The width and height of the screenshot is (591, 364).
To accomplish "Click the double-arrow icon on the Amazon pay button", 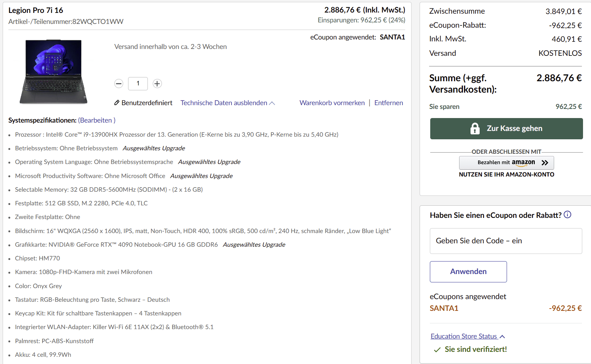I will 545,163.
